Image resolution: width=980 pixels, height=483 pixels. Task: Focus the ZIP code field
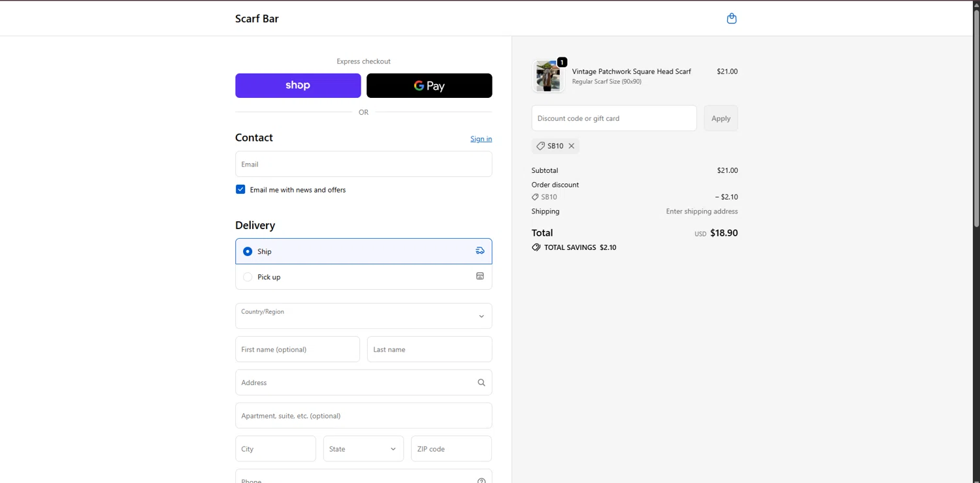(451, 448)
